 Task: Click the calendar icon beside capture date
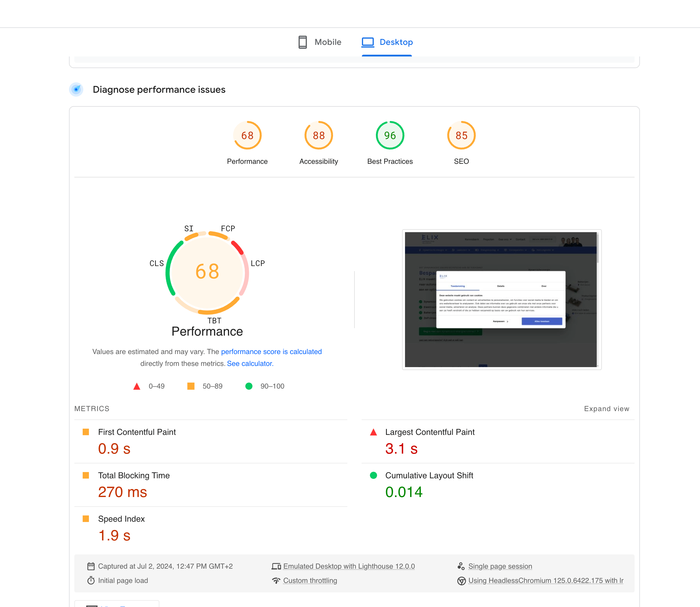coord(91,566)
